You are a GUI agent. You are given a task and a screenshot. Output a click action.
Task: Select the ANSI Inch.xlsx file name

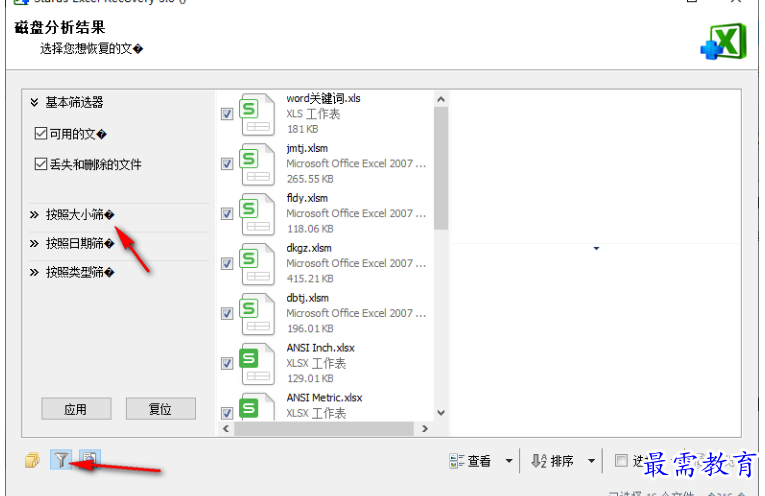coord(321,348)
